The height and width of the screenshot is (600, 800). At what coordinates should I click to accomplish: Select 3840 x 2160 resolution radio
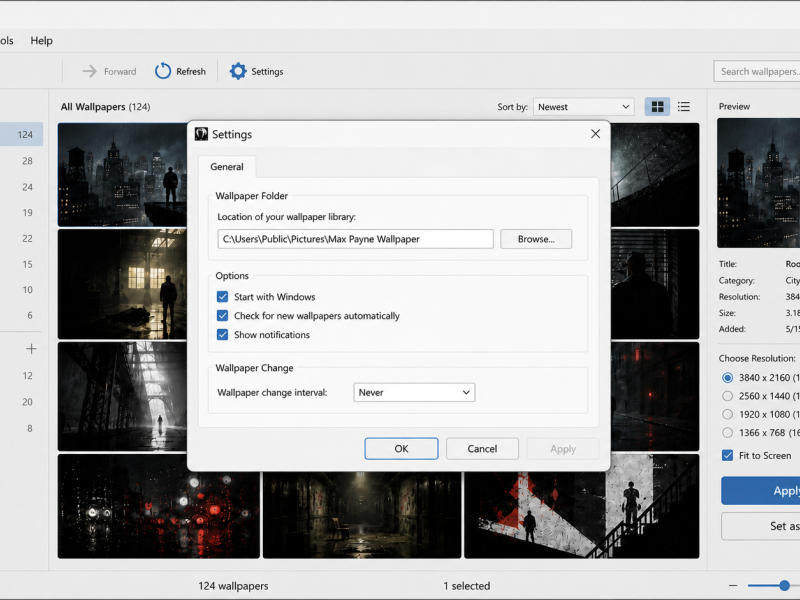728,378
